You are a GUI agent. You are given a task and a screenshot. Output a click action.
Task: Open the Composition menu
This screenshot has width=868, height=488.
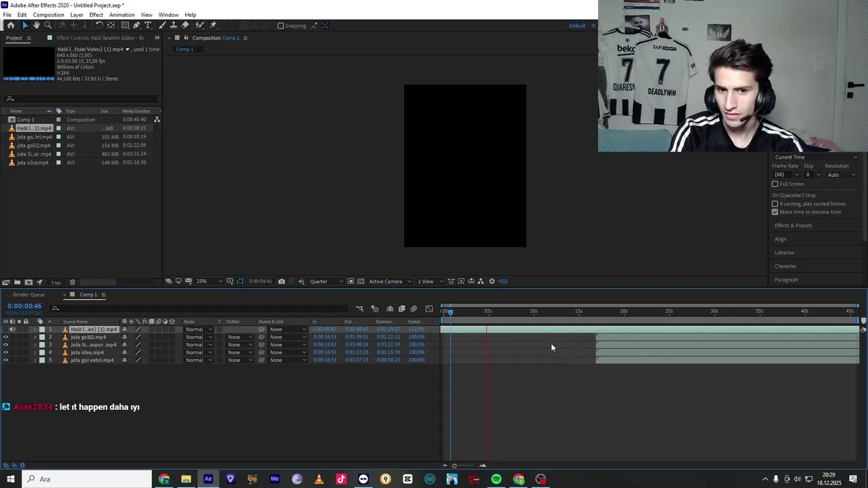[49, 15]
